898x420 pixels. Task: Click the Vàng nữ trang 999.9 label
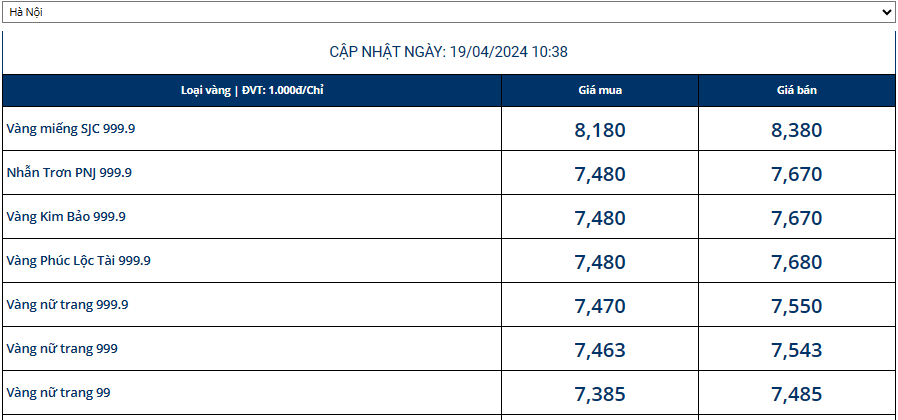coord(67,305)
